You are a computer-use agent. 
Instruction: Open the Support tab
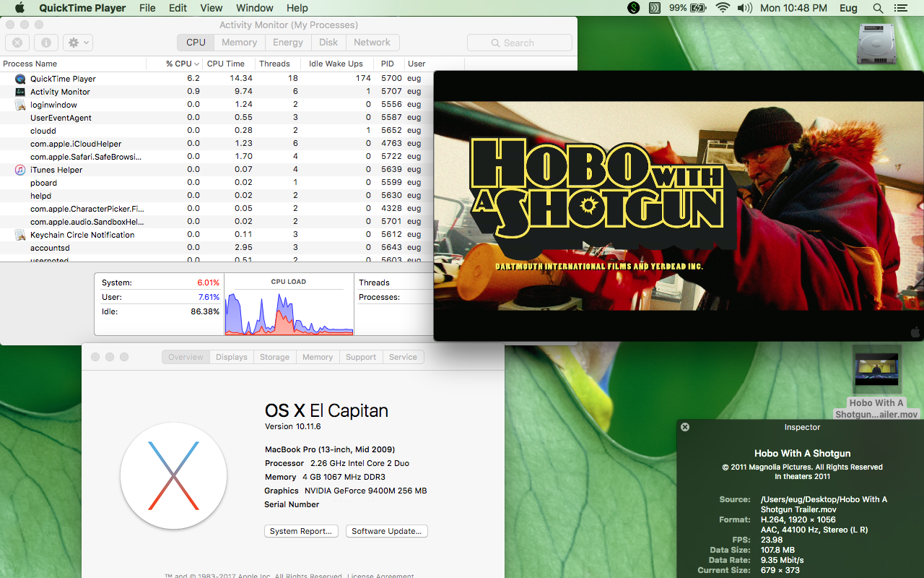point(361,357)
